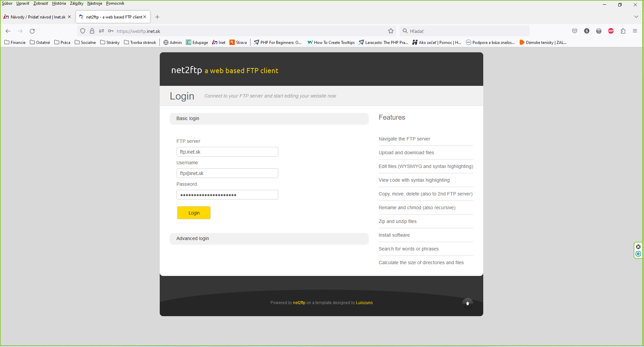Open the Práca bookmarks folder
Image resolution: width=644 pixels, height=347 pixels.
(x=62, y=43)
